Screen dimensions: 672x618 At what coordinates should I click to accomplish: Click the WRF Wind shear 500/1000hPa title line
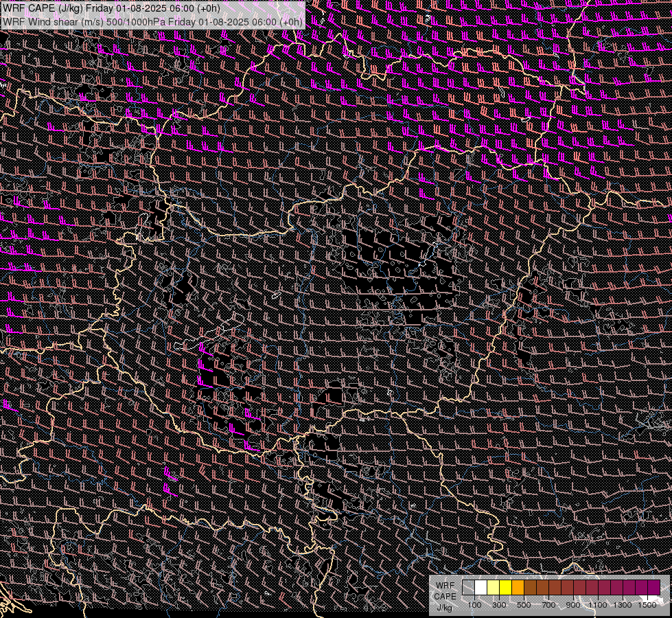pyautogui.click(x=152, y=22)
